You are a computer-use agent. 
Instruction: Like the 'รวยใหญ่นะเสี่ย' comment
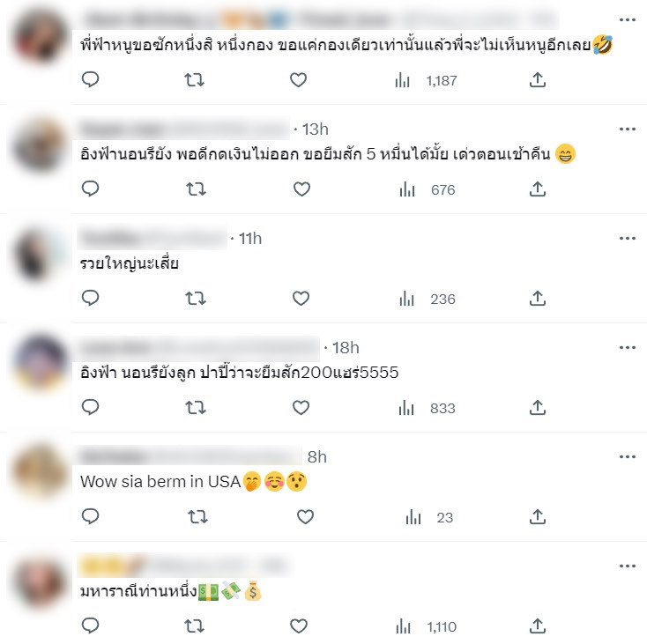(301, 298)
